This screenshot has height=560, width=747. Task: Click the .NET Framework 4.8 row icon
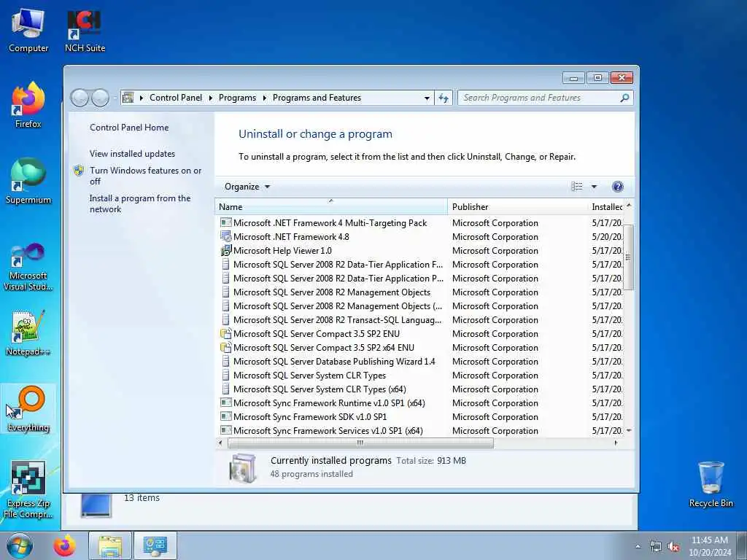click(226, 237)
